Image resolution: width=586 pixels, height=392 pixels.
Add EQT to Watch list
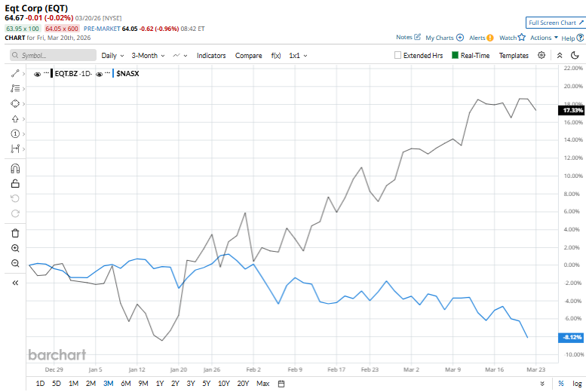click(x=512, y=38)
